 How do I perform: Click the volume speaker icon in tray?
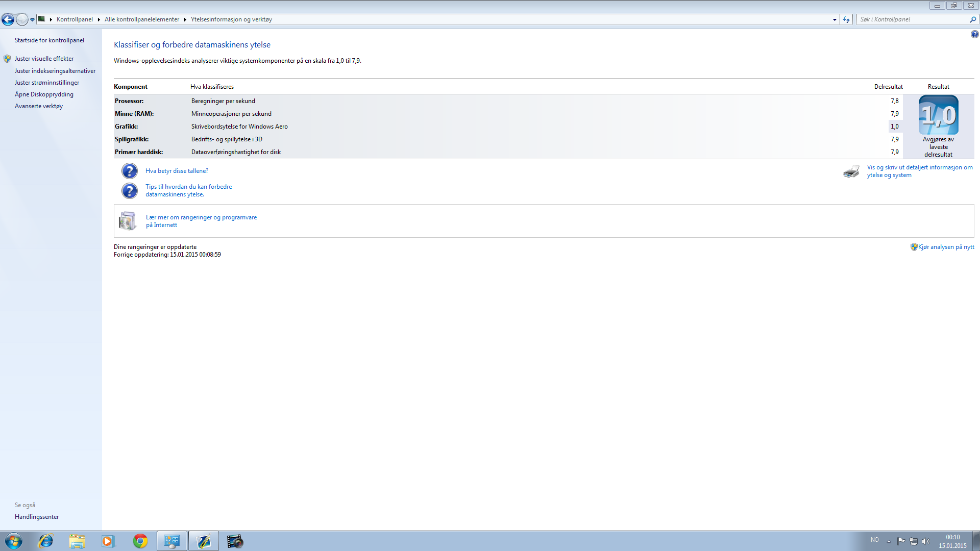(926, 541)
